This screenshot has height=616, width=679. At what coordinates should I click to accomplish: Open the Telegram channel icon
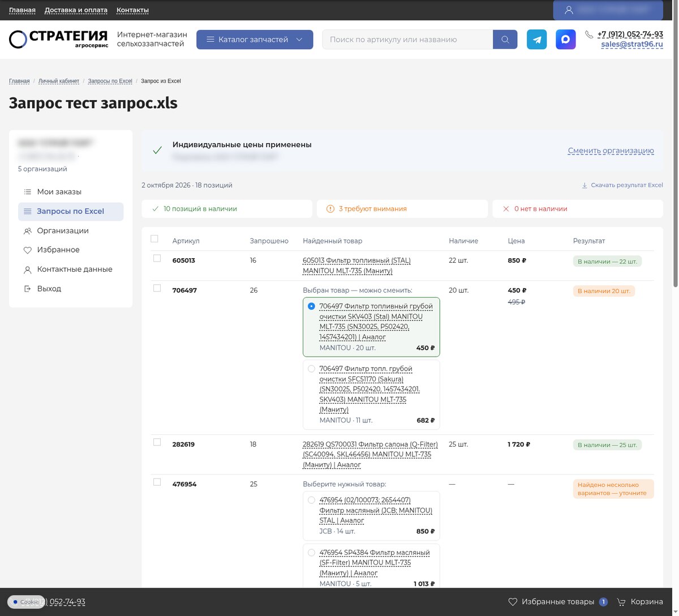(537, 40)
